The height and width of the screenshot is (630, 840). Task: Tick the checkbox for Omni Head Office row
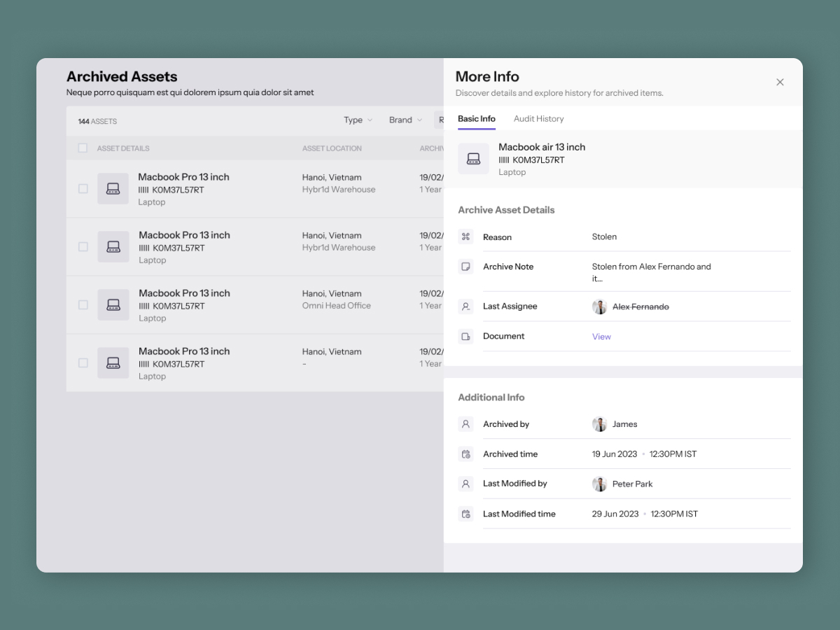(x=83, y=305)
